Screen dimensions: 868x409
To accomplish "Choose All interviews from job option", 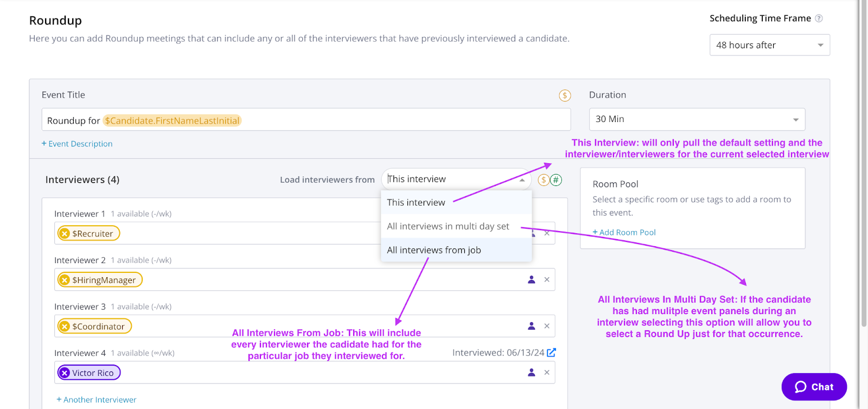I will coord(434,250).
